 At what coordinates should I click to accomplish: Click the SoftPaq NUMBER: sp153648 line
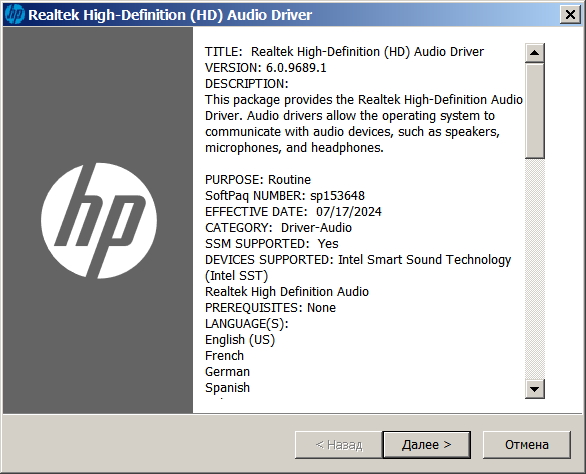285,196
